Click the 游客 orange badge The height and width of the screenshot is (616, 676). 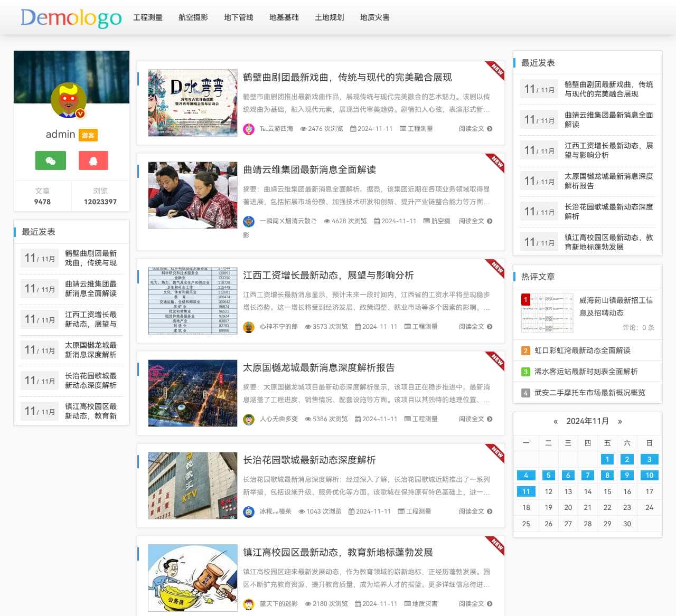click(88, 135)
